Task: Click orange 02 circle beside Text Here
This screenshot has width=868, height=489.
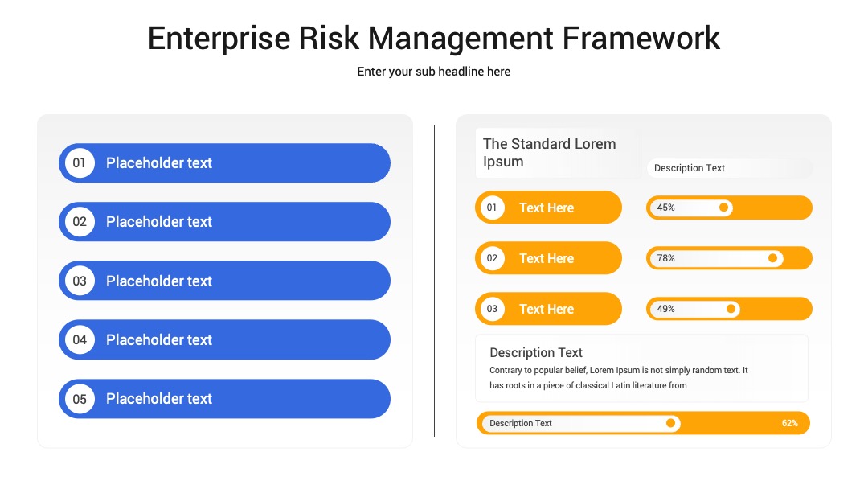Action: pyautogui.click(x=492, y=258)
